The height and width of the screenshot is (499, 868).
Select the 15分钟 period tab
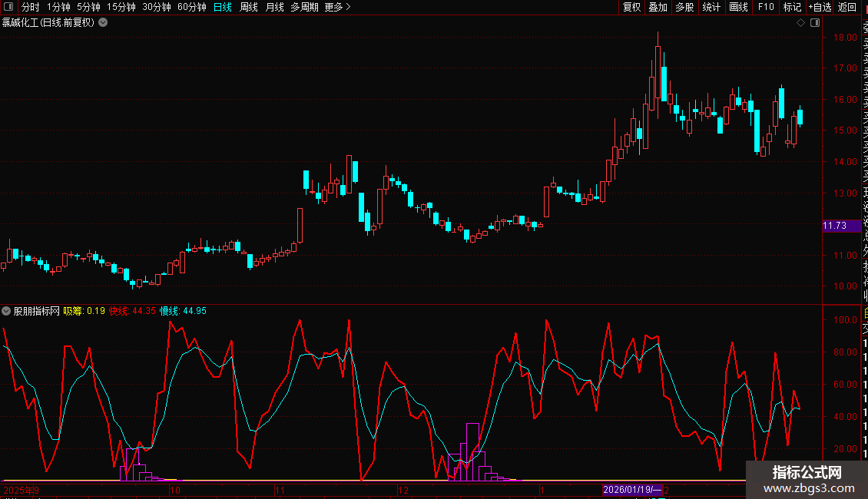click(x=121, y=7)
